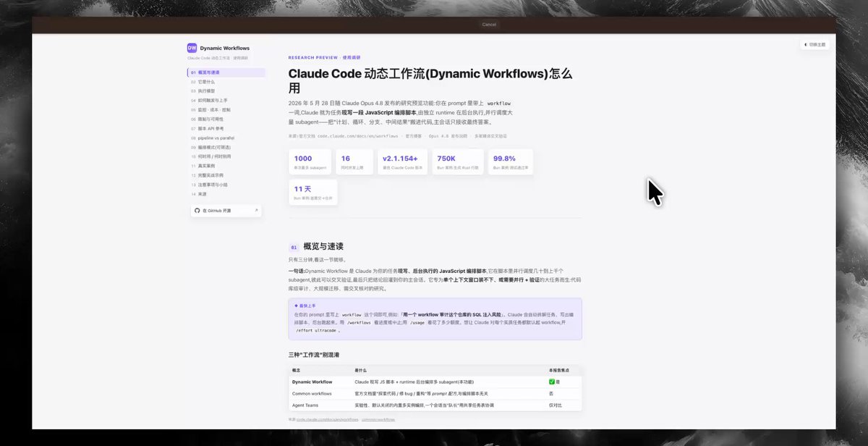The width and height of the screenshot is (868, 446).
Task: Jump to sidebar item 08 pipeline vs parallel
Action: coord(226,138)
